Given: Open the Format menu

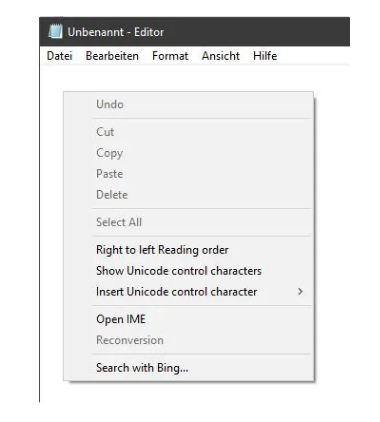Looking at the screenshot, I should tap(170, 56).
